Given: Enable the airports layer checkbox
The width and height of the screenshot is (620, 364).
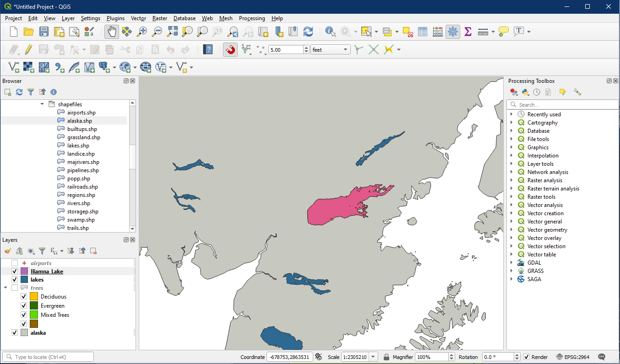Looking at the screenshot, I should 15,263.
